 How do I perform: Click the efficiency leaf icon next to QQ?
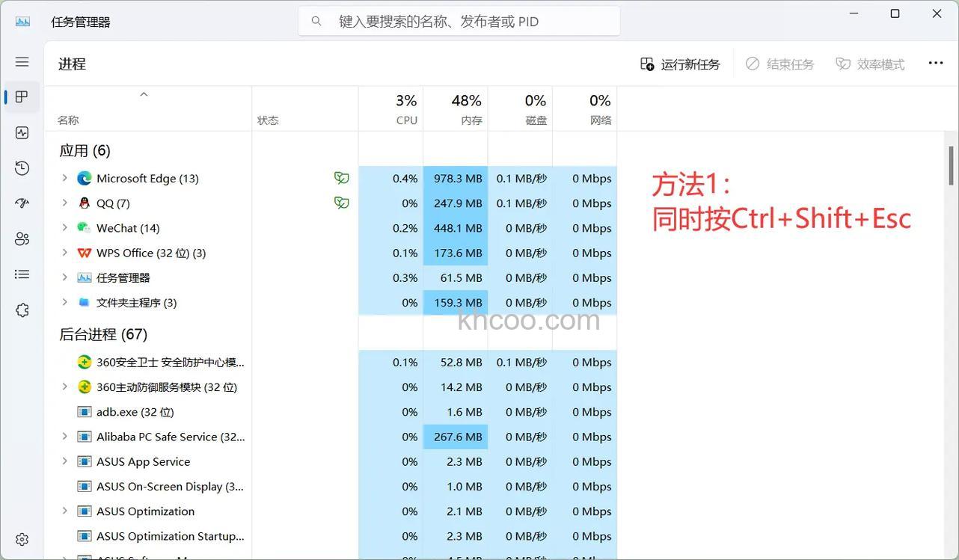[x=341, y=202]
